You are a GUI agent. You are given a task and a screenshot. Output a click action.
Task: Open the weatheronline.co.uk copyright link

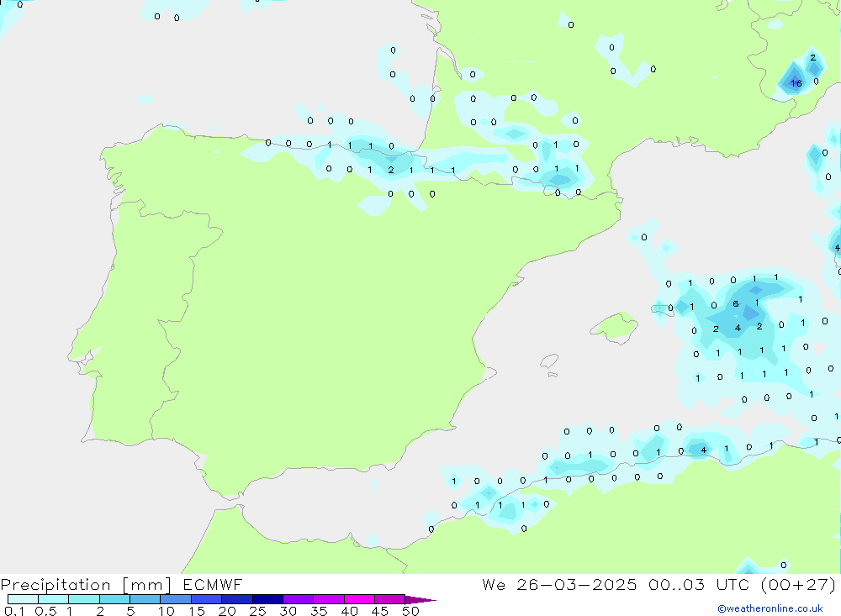[770, 608]
